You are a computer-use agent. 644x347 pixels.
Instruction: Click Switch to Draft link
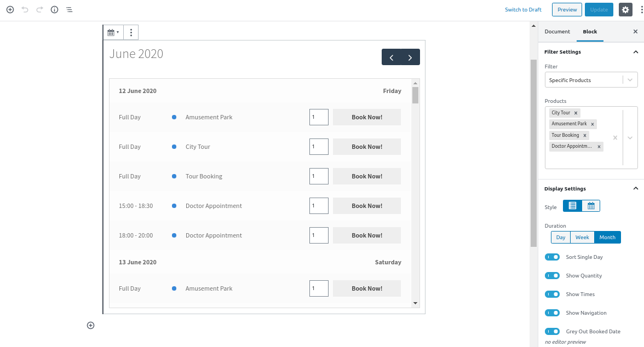[523, 9]
